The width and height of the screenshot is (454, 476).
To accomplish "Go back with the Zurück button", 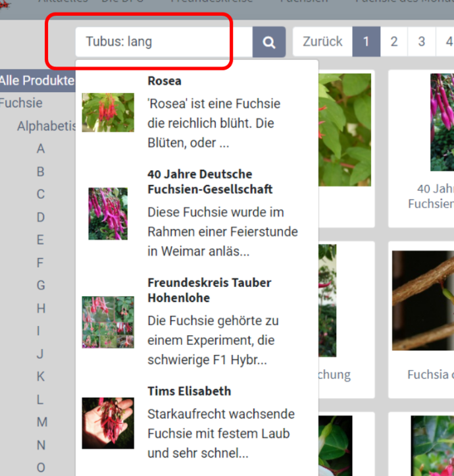I will [322, 42].
